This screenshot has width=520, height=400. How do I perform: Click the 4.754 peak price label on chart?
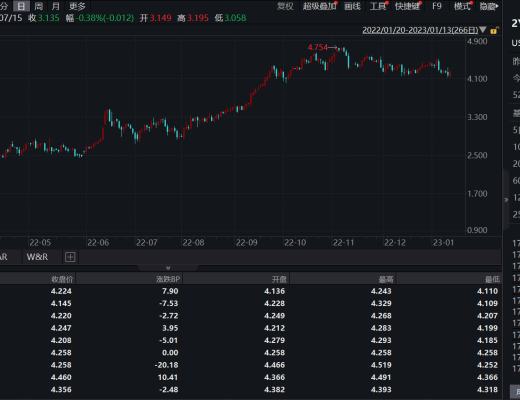[x=318, y=47]
